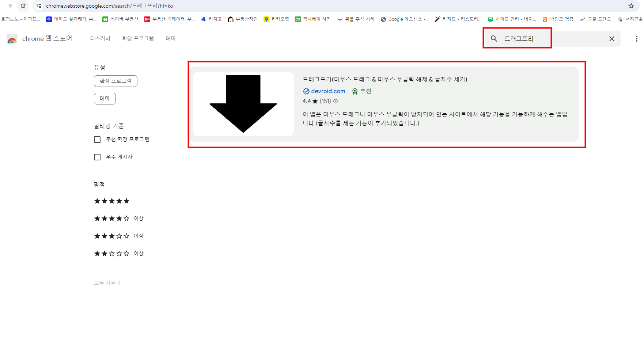
Task: Click the 4.4 star rating text
Action: 310,101
